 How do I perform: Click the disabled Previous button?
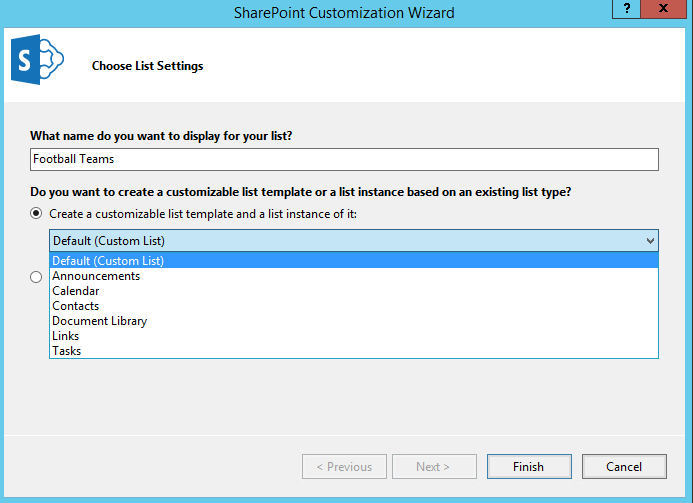(x=344, y=466)
